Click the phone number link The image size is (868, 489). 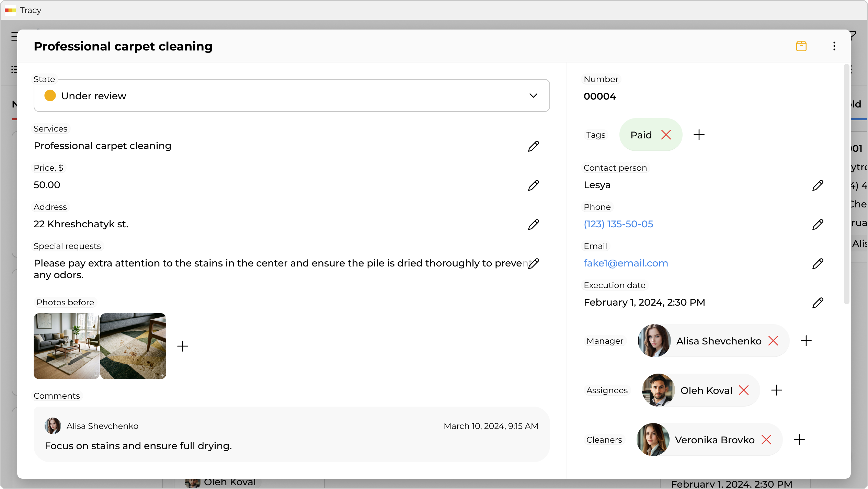(x=618, y=224)
